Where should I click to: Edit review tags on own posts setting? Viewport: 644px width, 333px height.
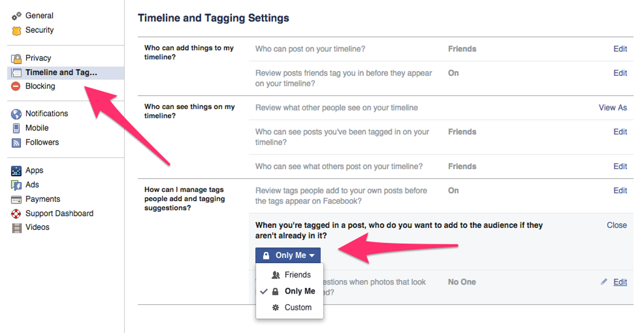tap(620, 191)
